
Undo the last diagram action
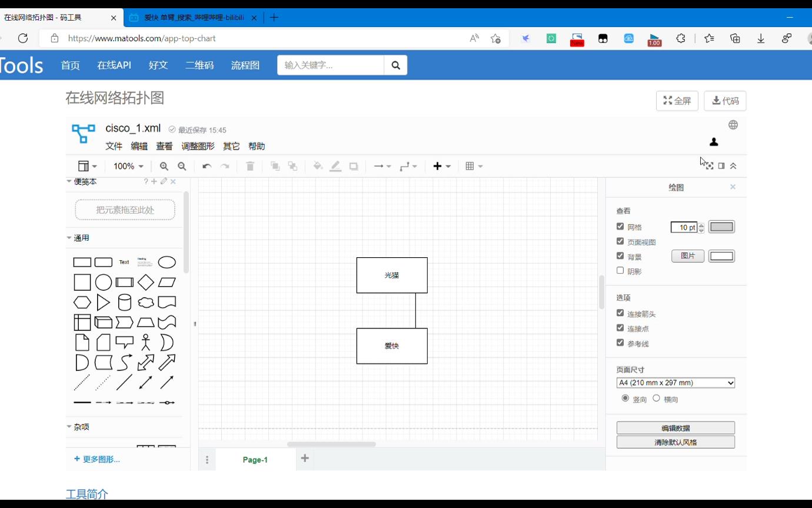click(x=207, y=167)
